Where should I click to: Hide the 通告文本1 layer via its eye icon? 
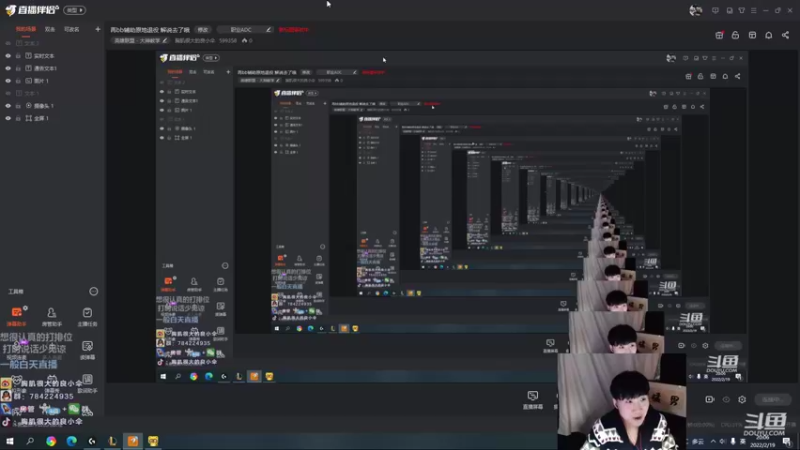(8, 68)
